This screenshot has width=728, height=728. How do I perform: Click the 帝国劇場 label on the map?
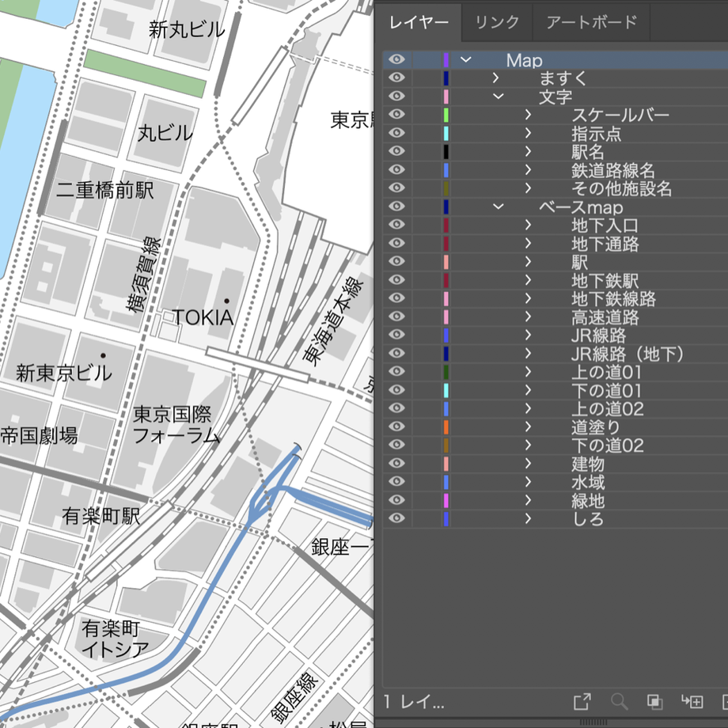[x=39, y=436]
